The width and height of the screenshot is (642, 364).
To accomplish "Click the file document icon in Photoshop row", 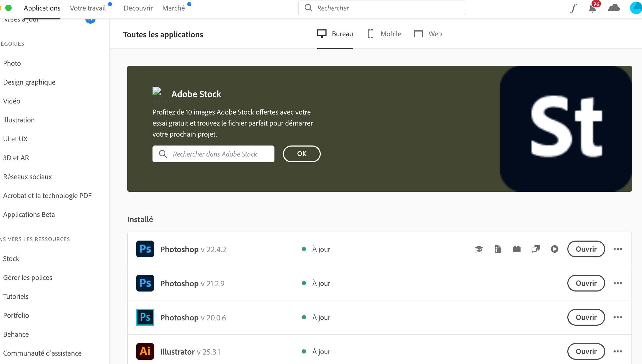I will [x=498, y=249].
